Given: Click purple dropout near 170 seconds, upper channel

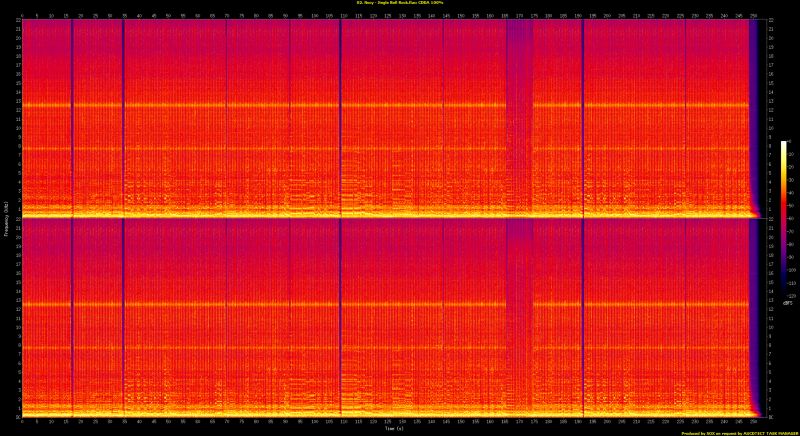Looking at the screenshot, I should click(519, 100).
